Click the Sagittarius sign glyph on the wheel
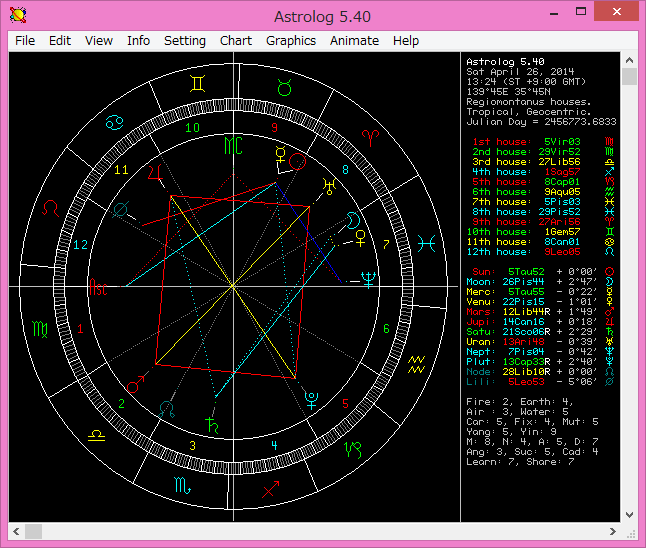 coord(271,489)
